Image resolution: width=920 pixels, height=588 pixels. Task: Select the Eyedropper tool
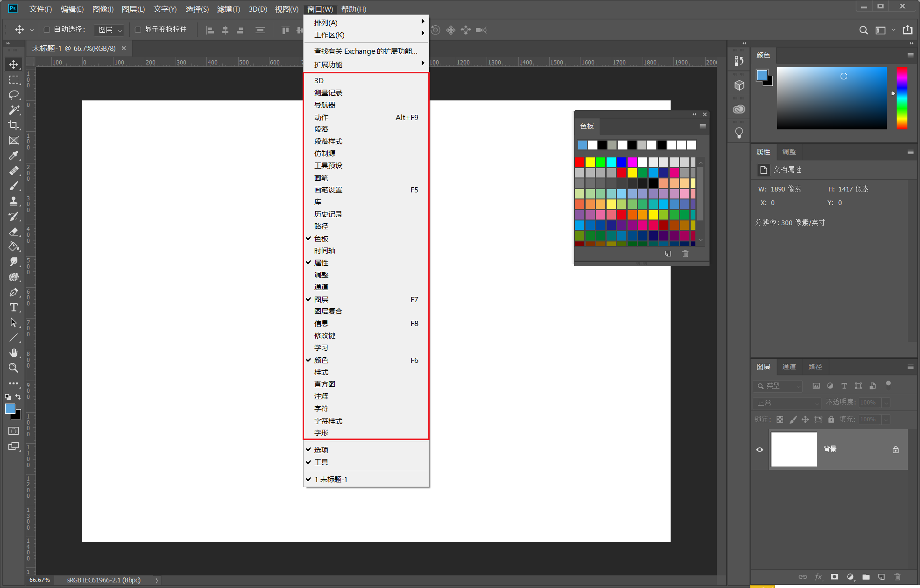point(14,156)
